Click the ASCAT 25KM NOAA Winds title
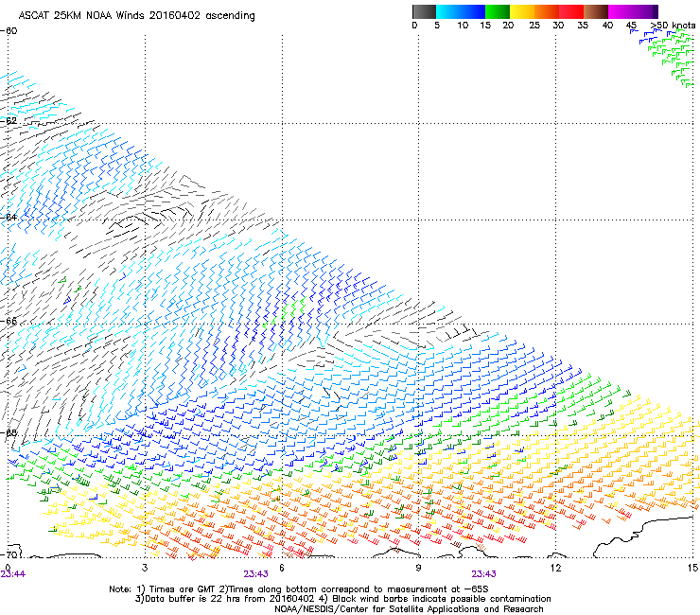 (x=136, y=16)
